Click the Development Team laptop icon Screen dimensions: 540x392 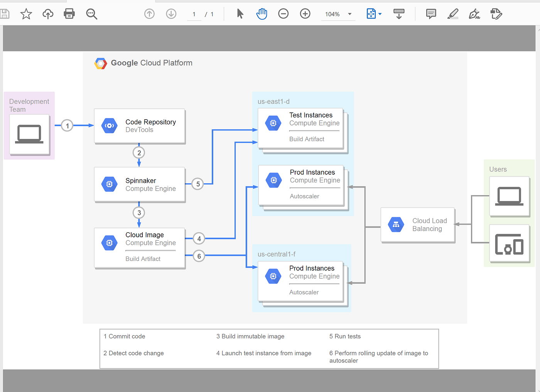29,134
